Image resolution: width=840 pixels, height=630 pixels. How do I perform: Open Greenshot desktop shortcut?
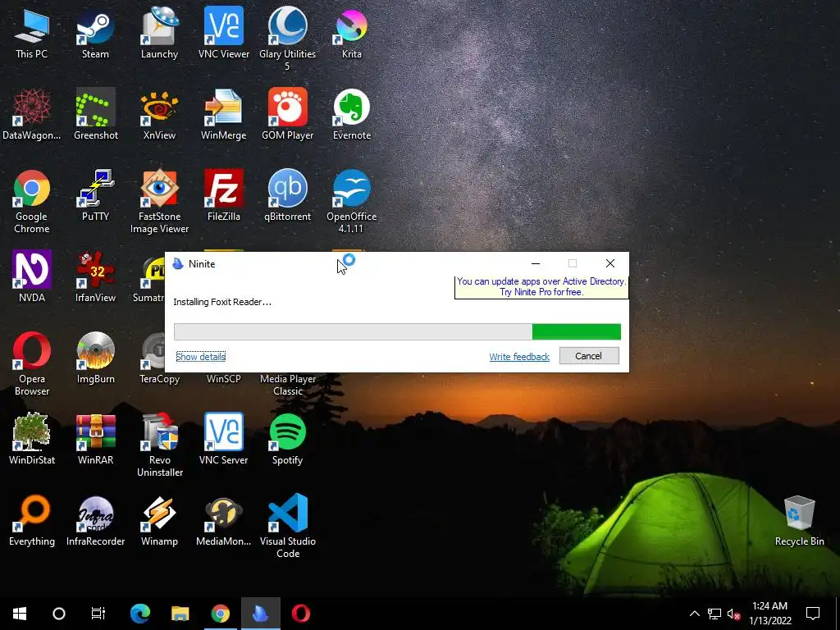click(95, 113)
